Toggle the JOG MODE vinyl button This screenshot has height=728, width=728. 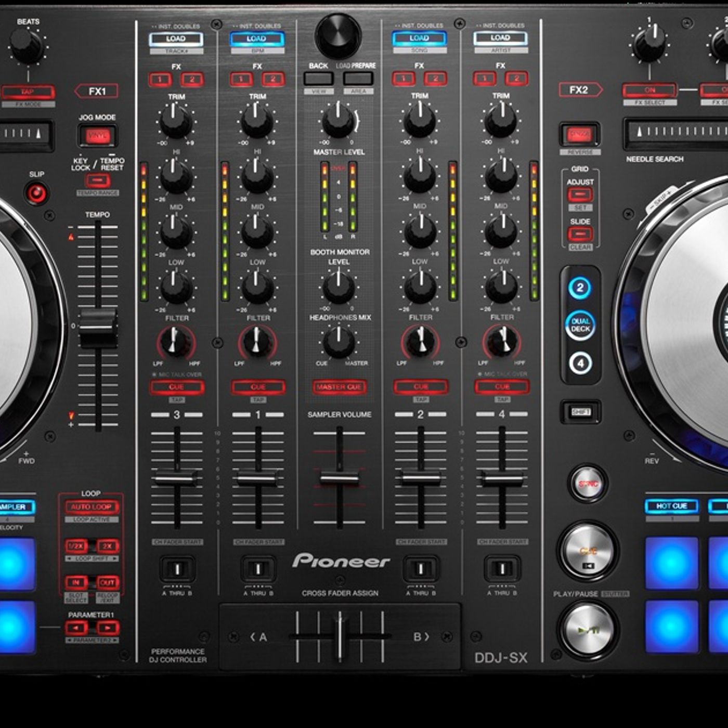tap(98, 136)
